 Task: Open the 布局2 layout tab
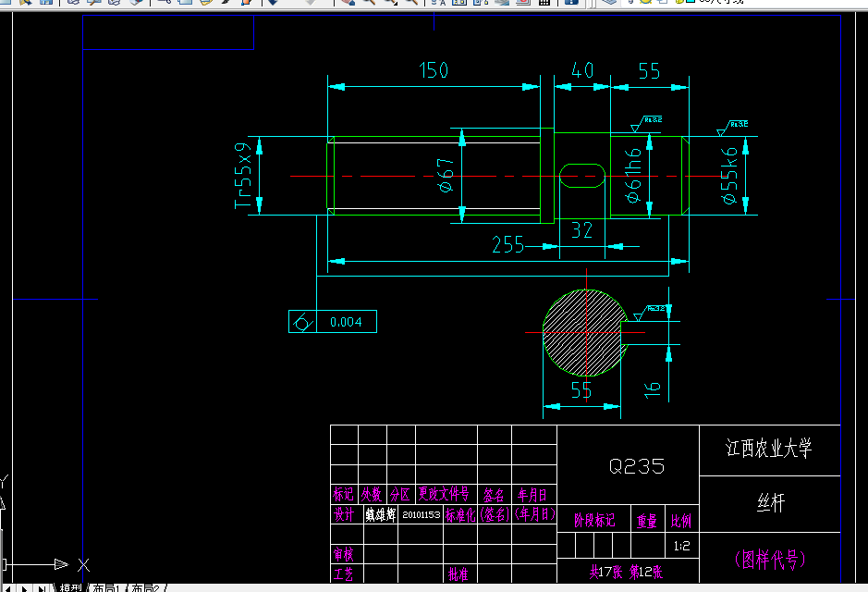[145, 587]
